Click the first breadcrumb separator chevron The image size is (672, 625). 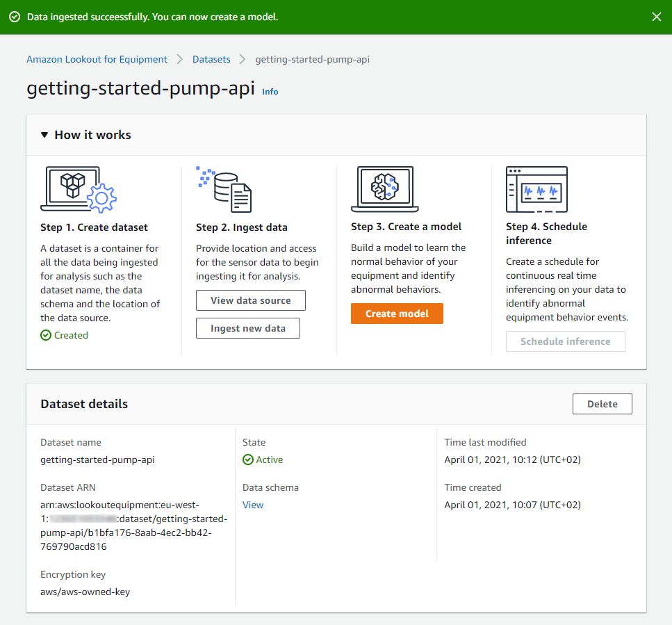180,59
